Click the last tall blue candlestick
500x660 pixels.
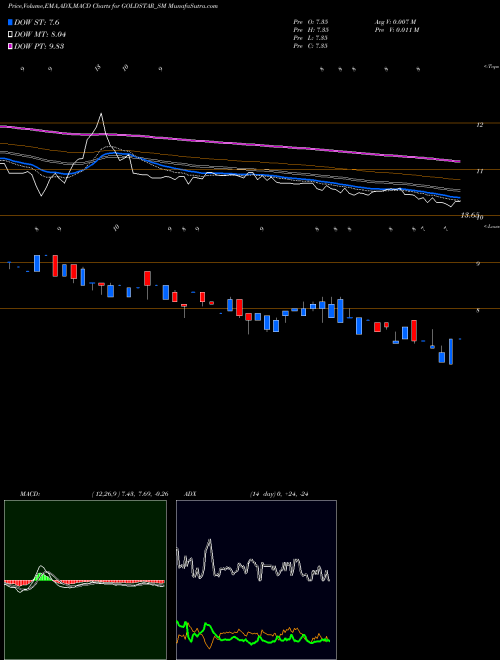point(451,351)
